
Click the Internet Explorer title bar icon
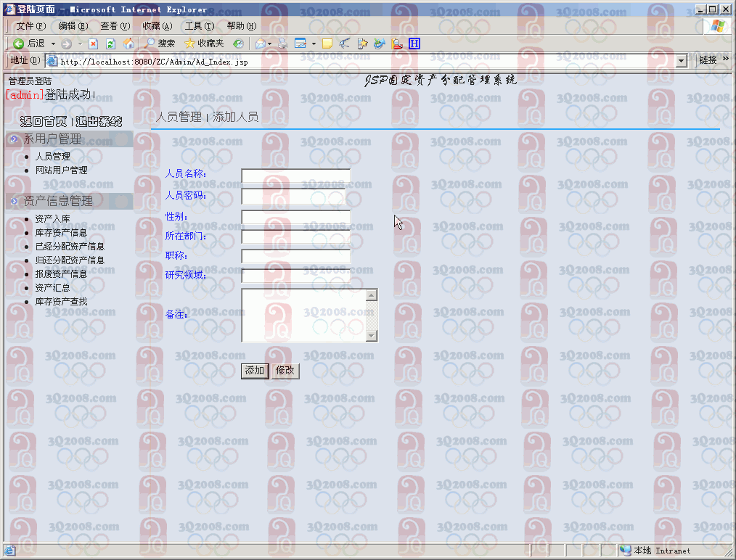(9, 9)
